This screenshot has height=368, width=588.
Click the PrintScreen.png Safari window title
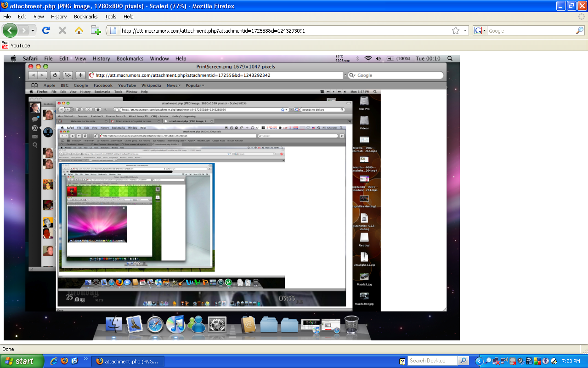pos(236,67)
